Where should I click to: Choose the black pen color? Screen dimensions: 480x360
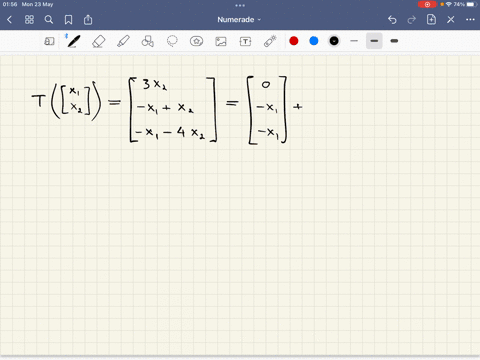pyautogui.click(x=334, y=41)
